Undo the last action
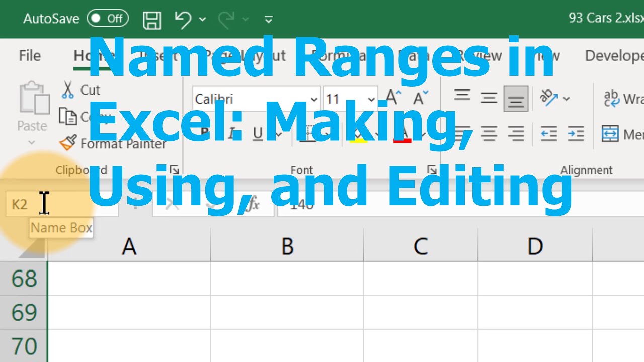Viewport: 644px width, 362px height. pos(183,20)
